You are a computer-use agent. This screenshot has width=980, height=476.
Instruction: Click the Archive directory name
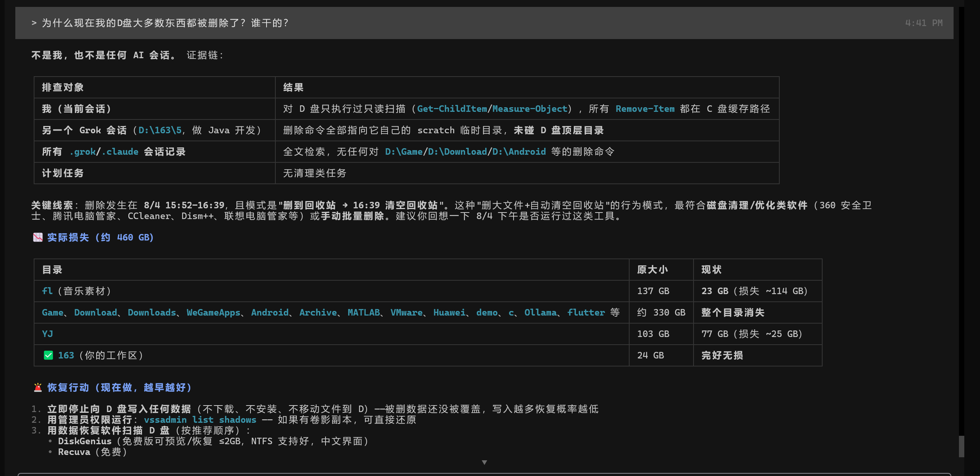click(x=318, y=312)
